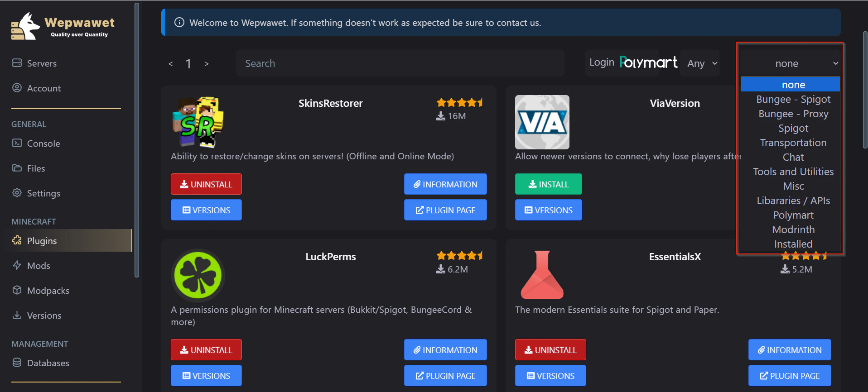The width and height of the screenshot is (868, 392).
Task: Choose none in category list
Action: click(791, 85)
